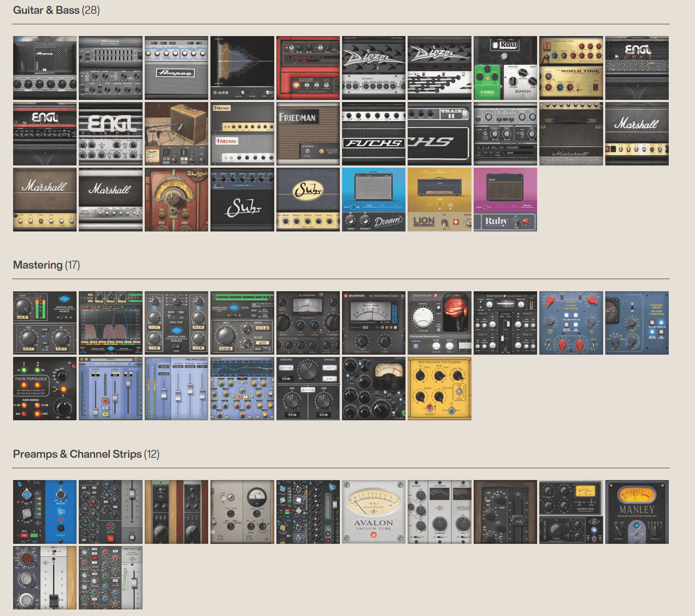The height and width of the screenshot is (616, 695).
Task: Choose the gold World Tour amp
Action: tap(571, 68)
